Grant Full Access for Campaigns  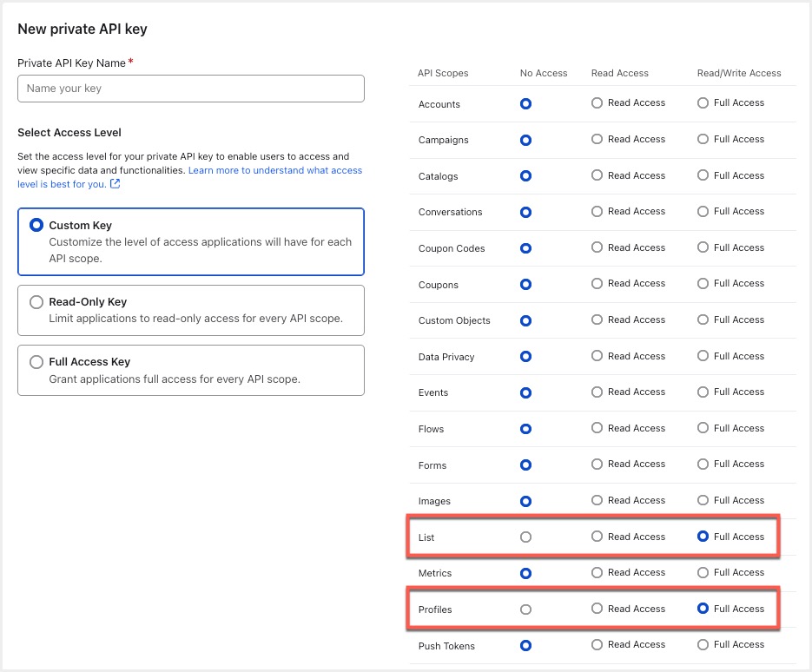coord(703,139)
